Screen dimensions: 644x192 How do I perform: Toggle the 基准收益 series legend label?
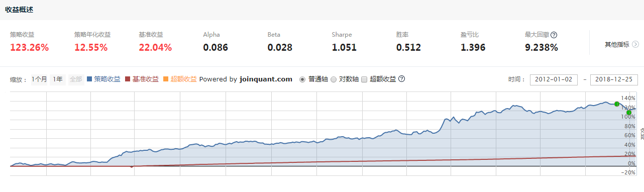point(146,79)
